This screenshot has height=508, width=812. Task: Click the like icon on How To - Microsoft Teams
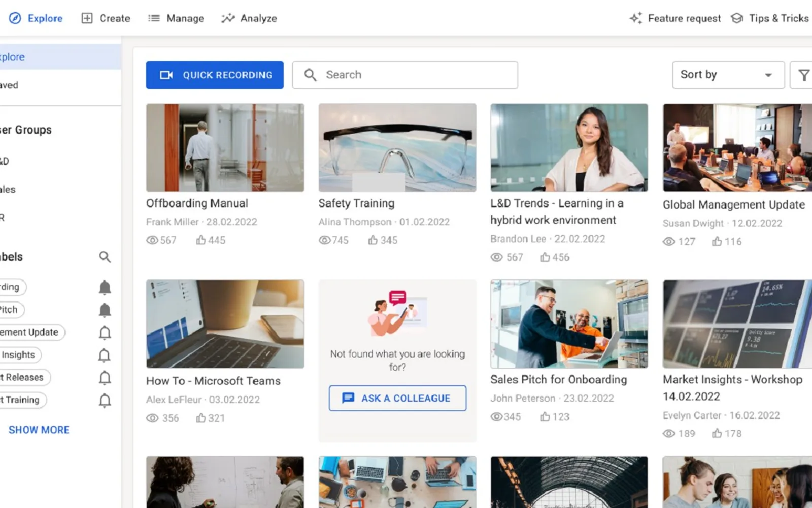201,418
